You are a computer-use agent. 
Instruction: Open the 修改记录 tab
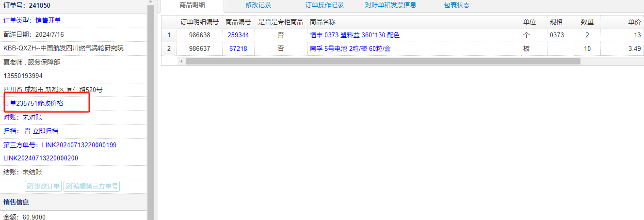258,5
